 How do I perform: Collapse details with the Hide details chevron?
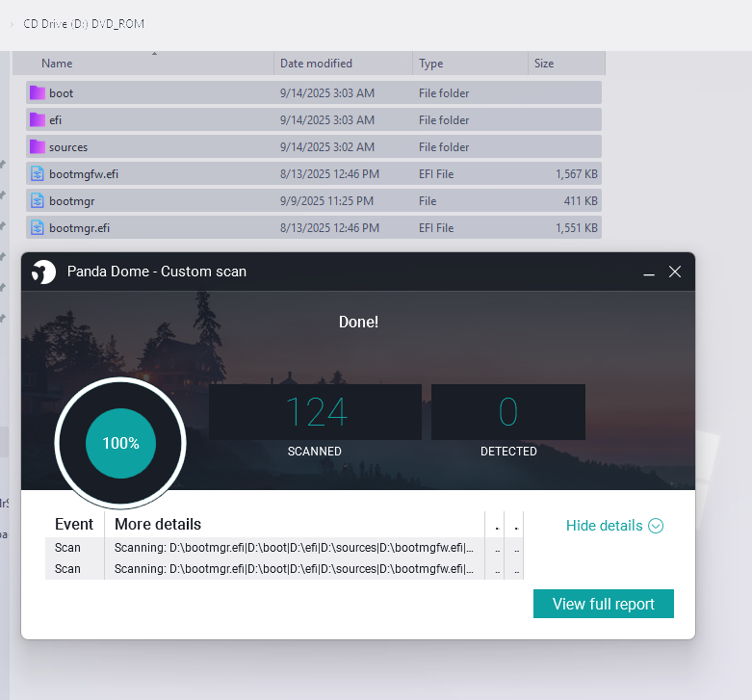(x=656, y=526)
